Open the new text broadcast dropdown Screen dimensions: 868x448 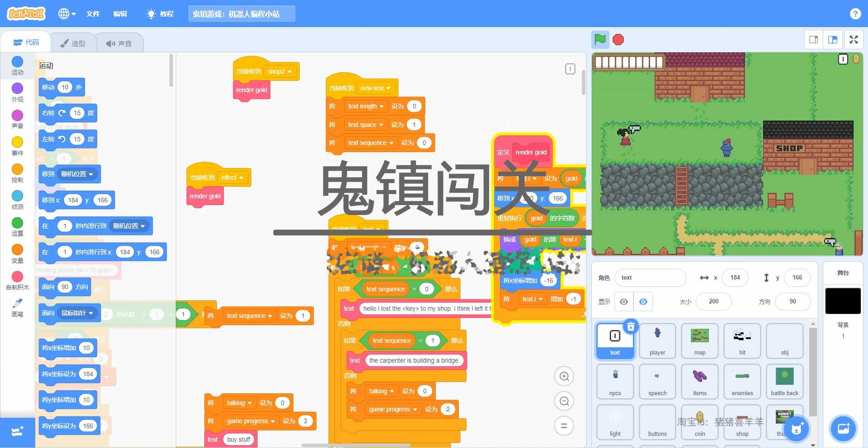[375, 88]
